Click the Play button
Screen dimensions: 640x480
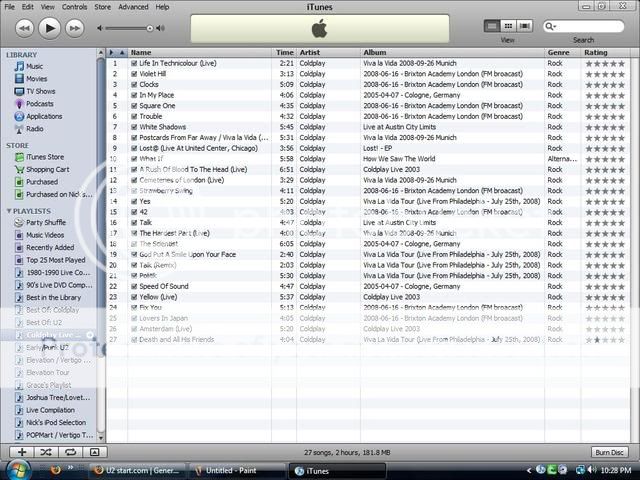coord(49,28)
